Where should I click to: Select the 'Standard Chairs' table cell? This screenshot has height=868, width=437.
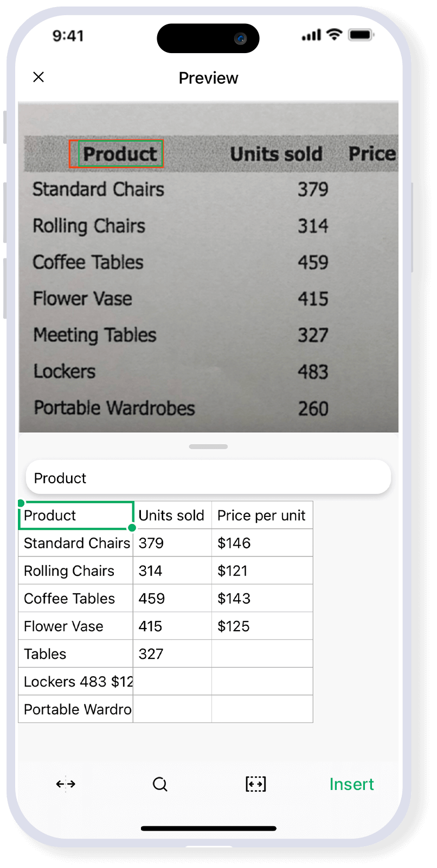pyautogui.click(x=76, y=543)
